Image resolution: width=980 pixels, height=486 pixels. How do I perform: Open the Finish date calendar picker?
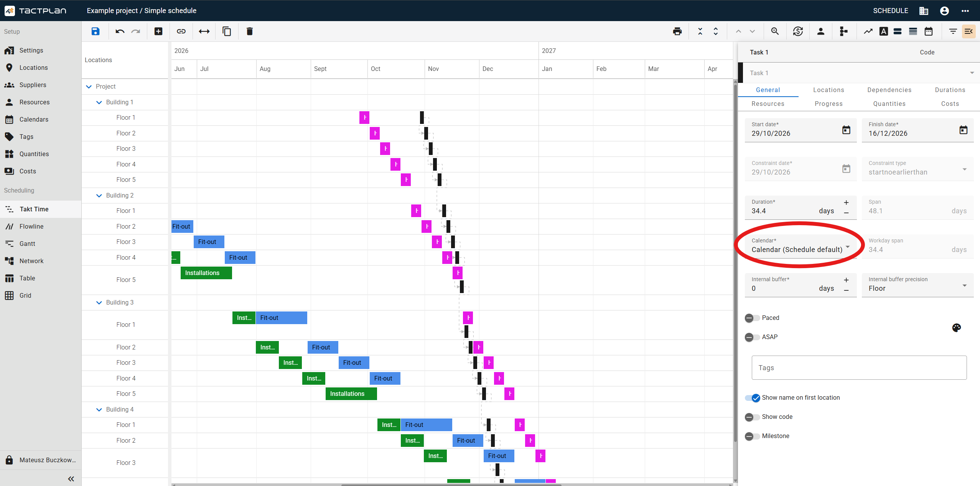tap(964, 130)
